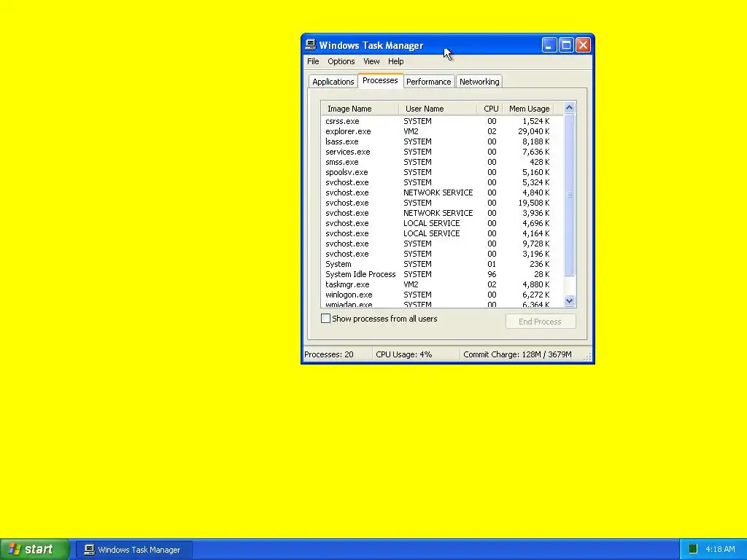
Task: Switch to the Networking tab
Action: pos(479,82)
